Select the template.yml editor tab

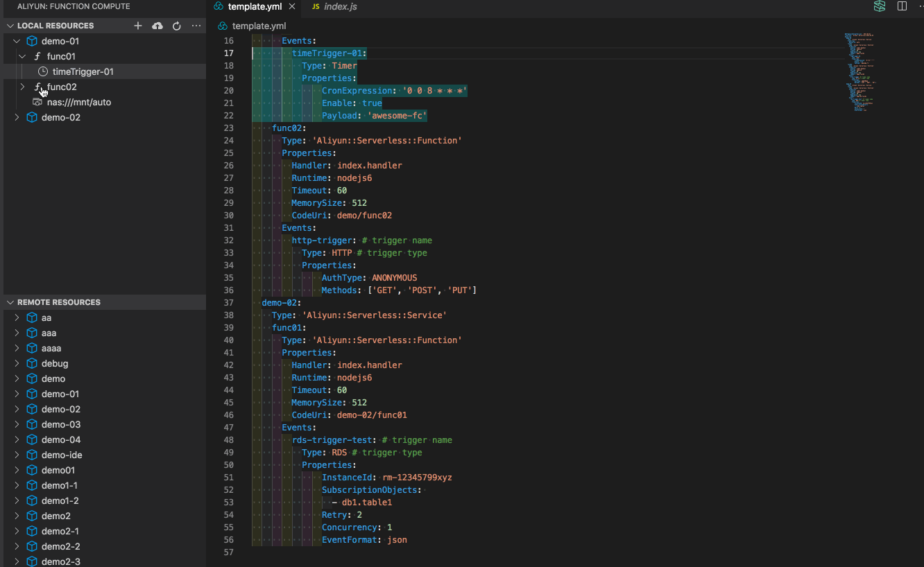255,7
